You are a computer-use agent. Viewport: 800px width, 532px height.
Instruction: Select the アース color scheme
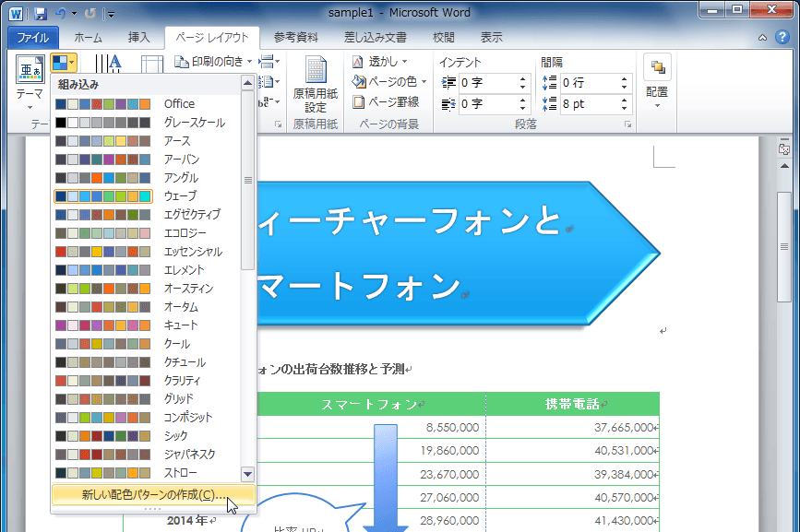(147, 141)
